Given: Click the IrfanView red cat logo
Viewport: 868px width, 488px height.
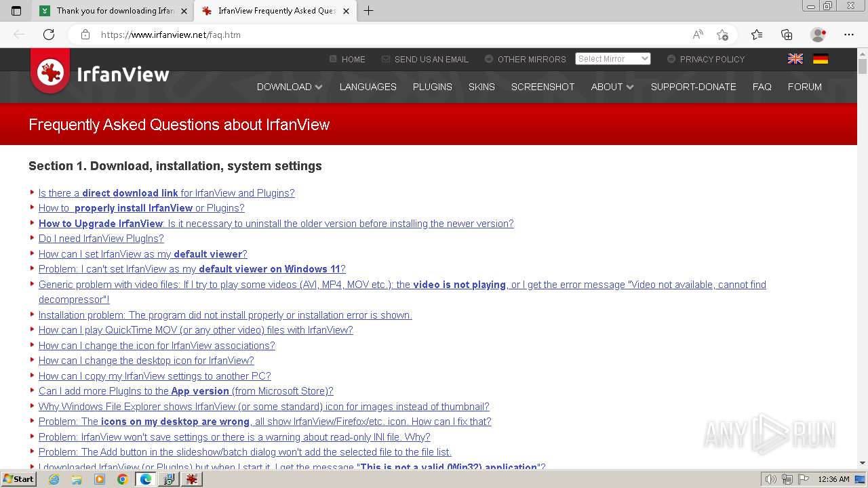Looking at the screenshot, I should click(50, 71).
